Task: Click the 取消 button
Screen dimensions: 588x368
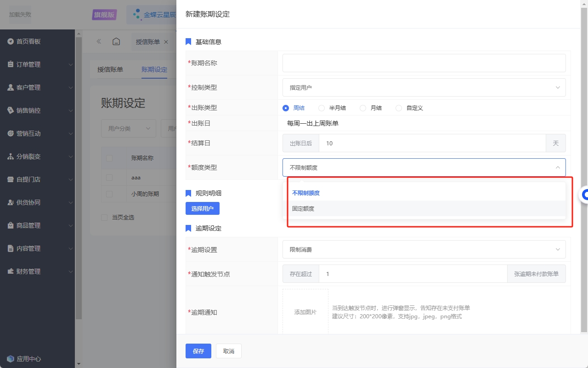Action: coord(229,351)
